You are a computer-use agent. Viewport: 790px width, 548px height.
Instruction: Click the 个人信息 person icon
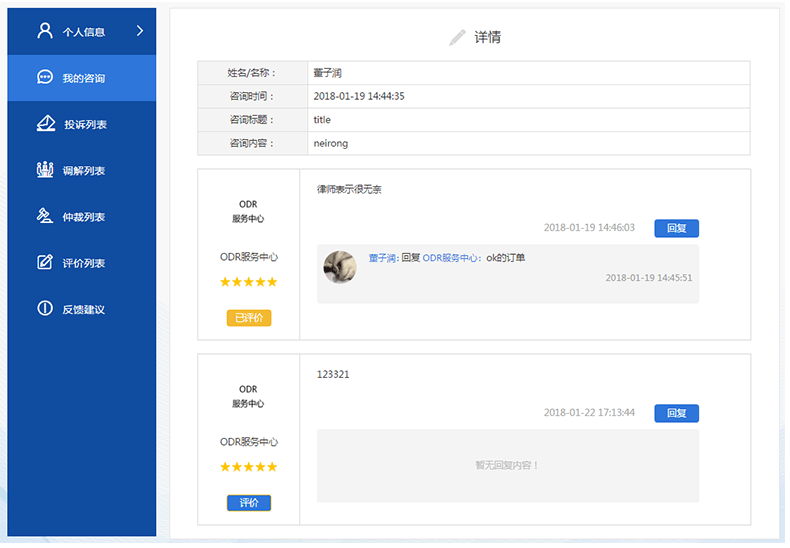(44, 31)
